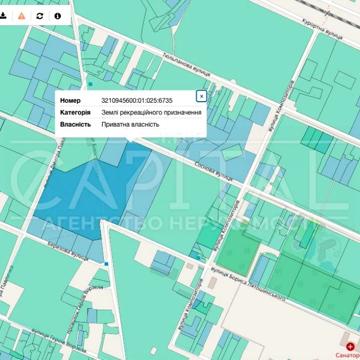Click the red cross Санаторій marker
Viewport: 360px width, 360px height.
350,346
